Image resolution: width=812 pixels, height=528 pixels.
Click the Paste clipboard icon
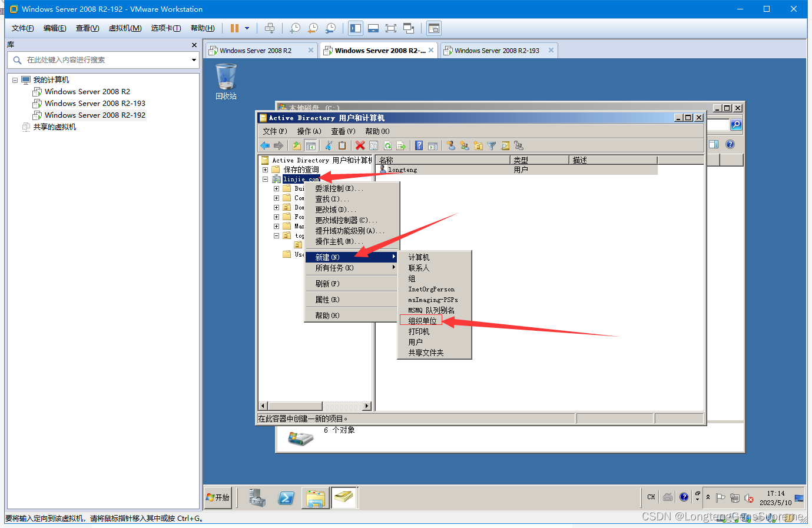click(x=342, y=145)
